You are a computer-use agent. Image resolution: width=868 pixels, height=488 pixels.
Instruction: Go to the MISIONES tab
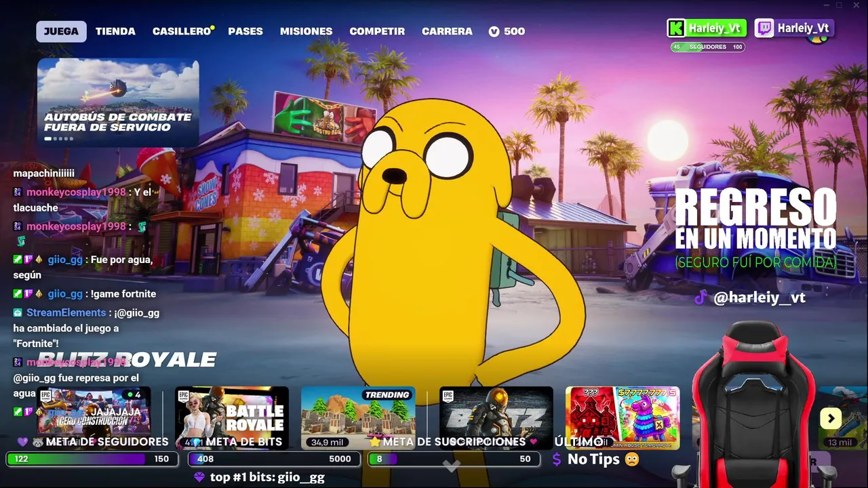click(307, 31)
